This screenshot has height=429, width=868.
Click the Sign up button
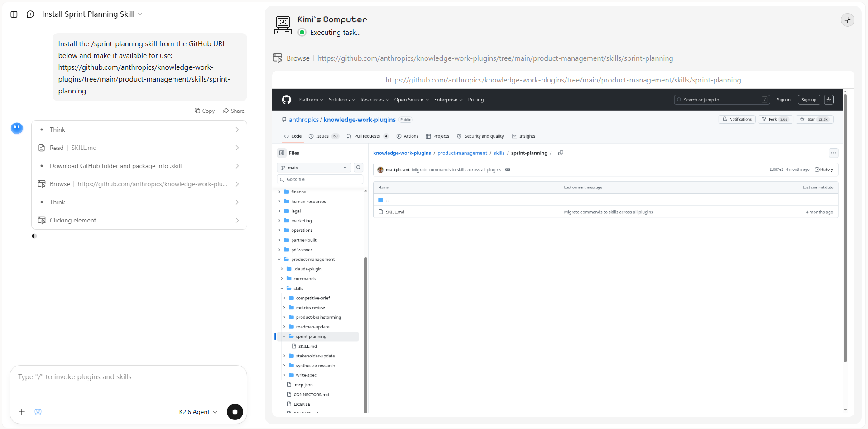(809, 100)
